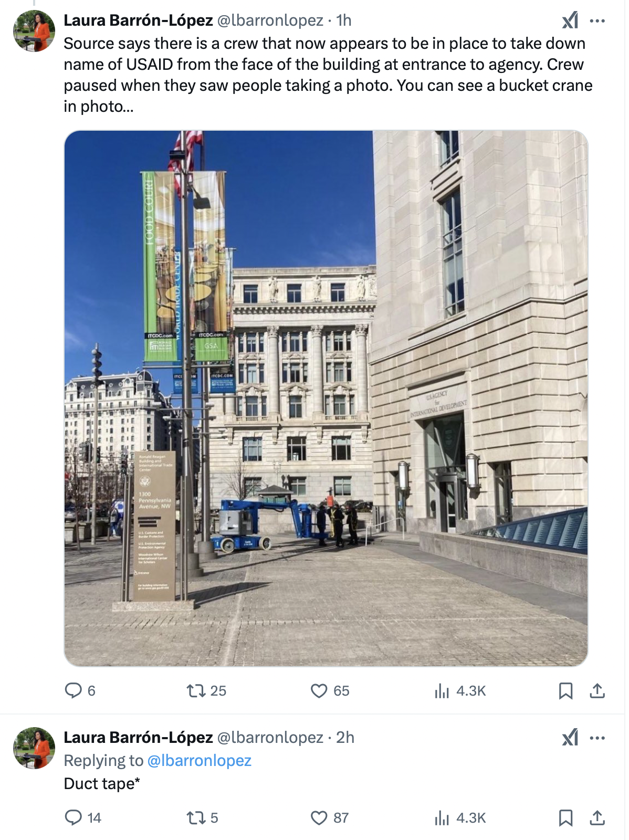Share the first tweet
This screenshot has height=840, width=629.
pos(597,691)
